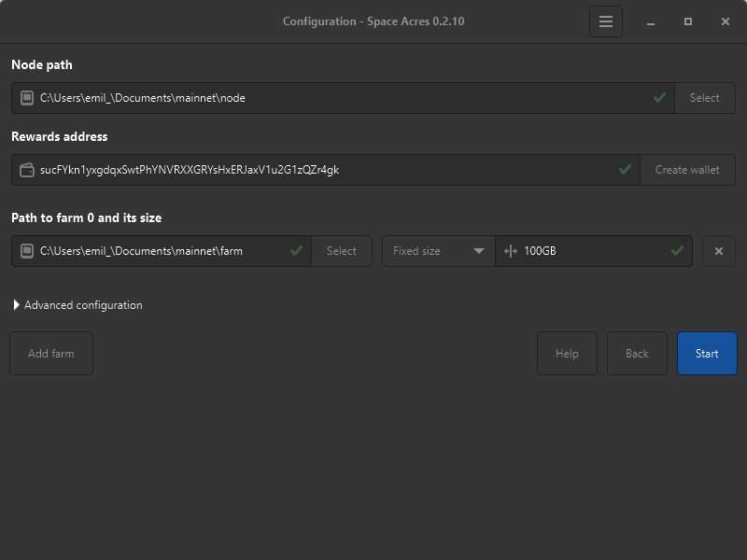The width and height of the screenshot is (747, 560).
Task: Click the wallet icon in rewards address field
Action: point(27,169)
